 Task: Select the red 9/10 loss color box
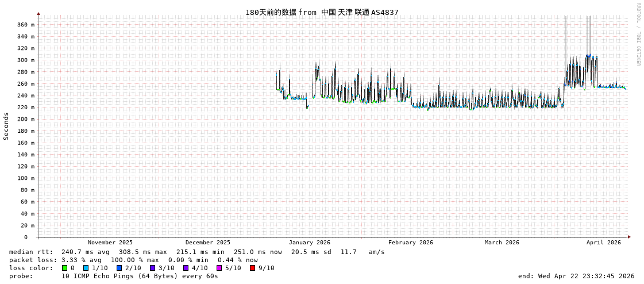(252, 268)
